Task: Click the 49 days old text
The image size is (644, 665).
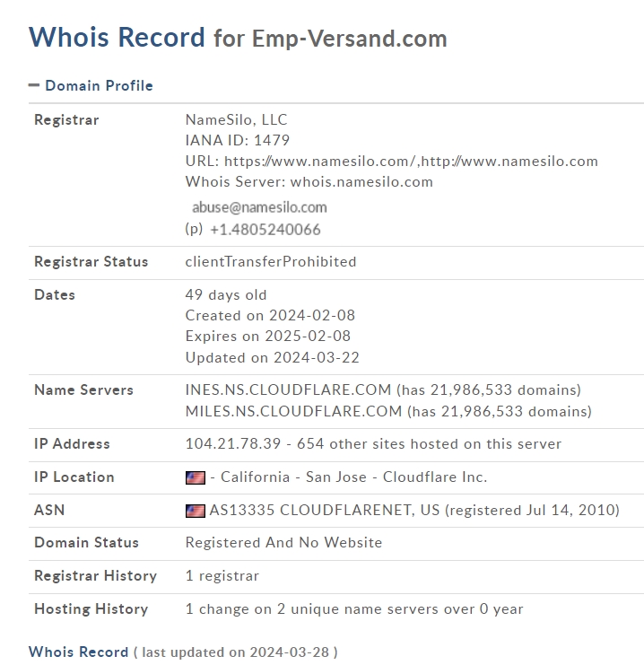Action: (x=226, y=294)
